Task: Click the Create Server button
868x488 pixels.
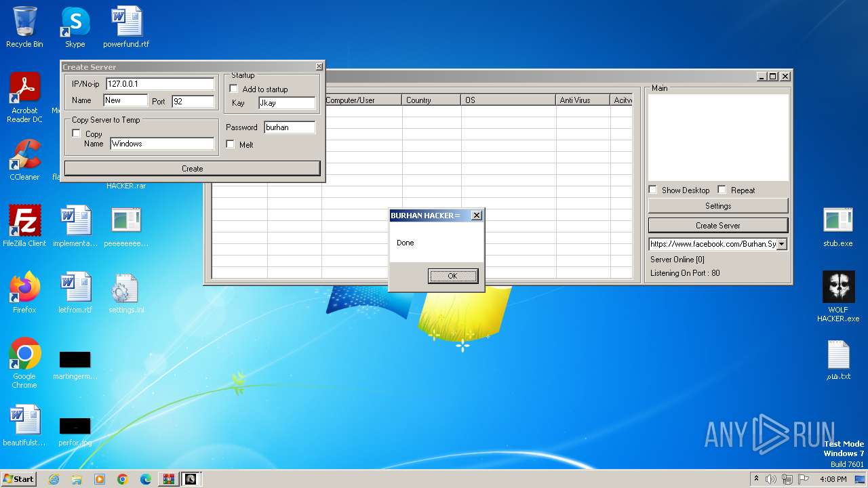Action: point(718,225)
